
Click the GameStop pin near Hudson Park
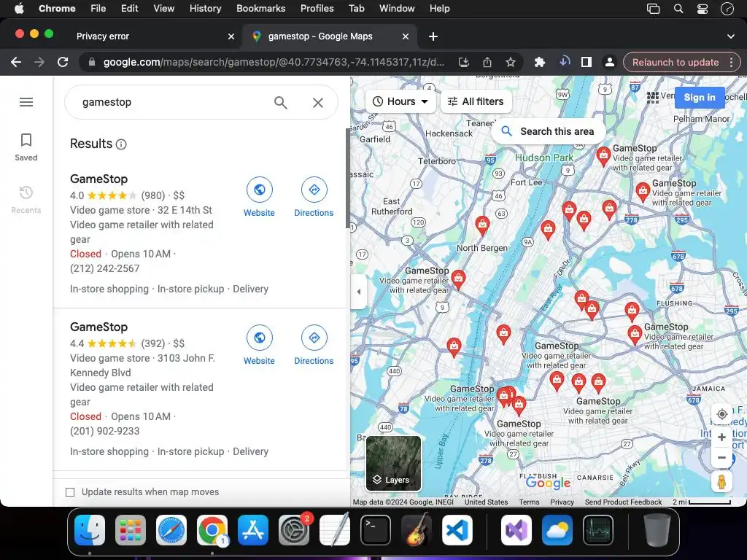(603, 156)
